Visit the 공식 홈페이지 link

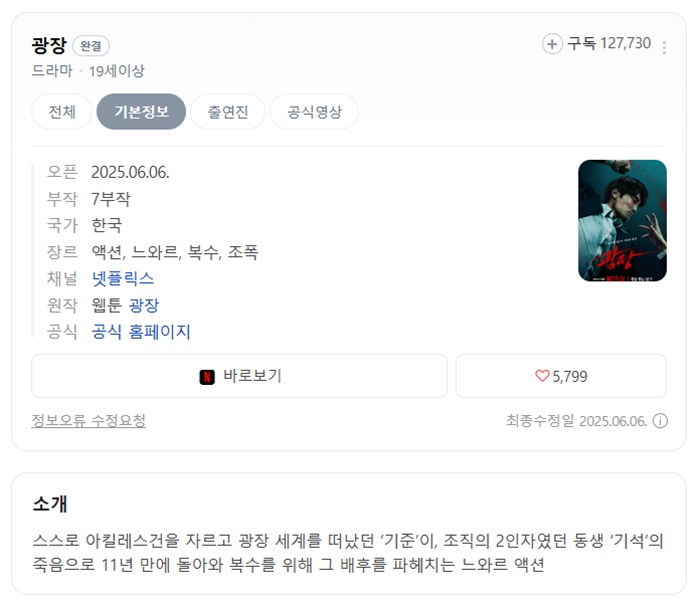coord(141,332)
